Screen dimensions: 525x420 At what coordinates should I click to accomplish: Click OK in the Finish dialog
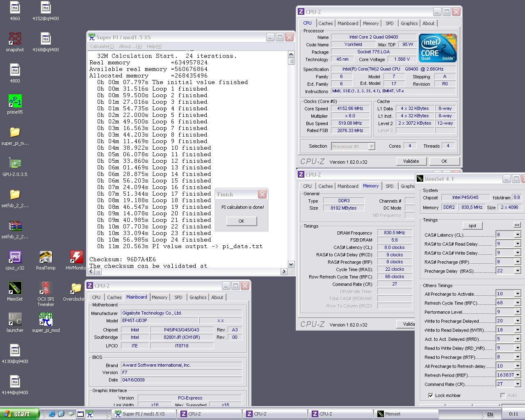click(x=241, y=221)
